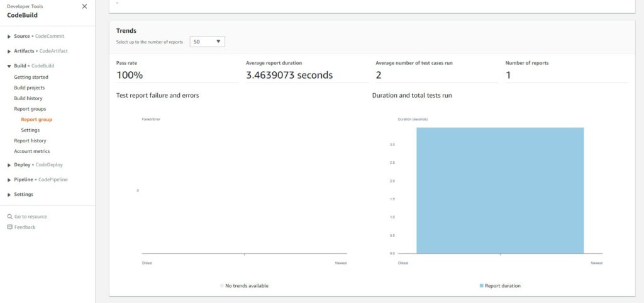Open Build history
The width and height of the screenshot is (644, 303).
tap(28, 98)
